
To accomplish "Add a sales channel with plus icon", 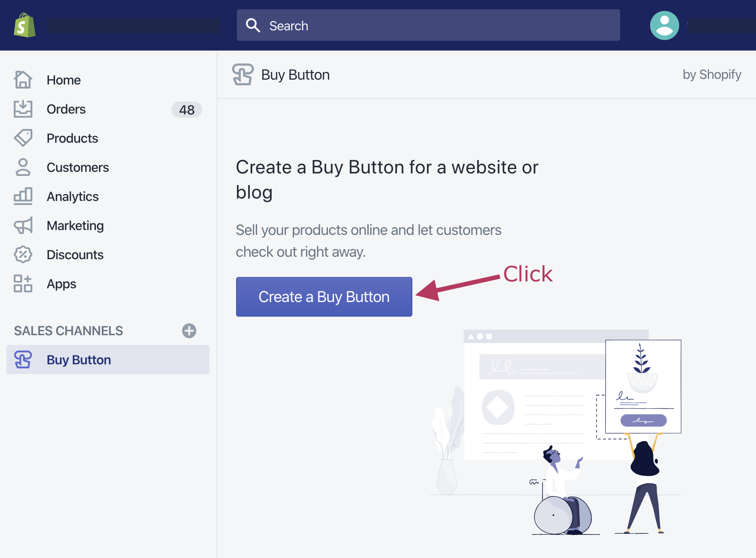I will point(189,331).
